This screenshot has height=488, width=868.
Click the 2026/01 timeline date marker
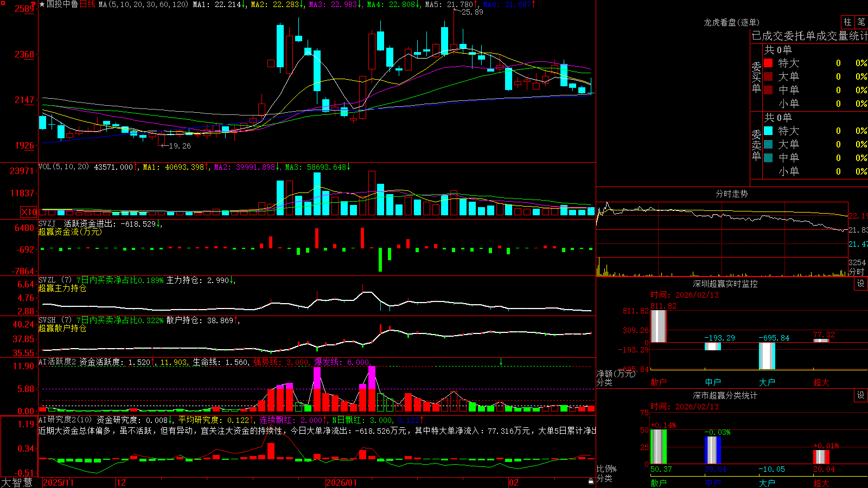[x=341, y=483]
